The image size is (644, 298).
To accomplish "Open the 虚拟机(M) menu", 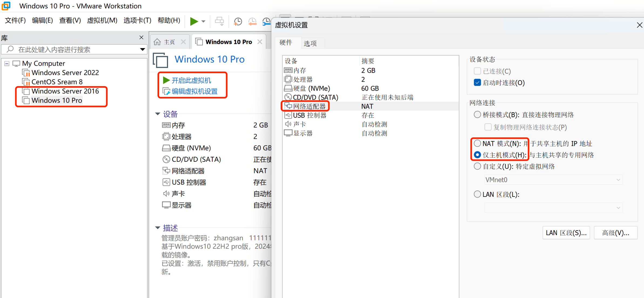I will (102, 21).
